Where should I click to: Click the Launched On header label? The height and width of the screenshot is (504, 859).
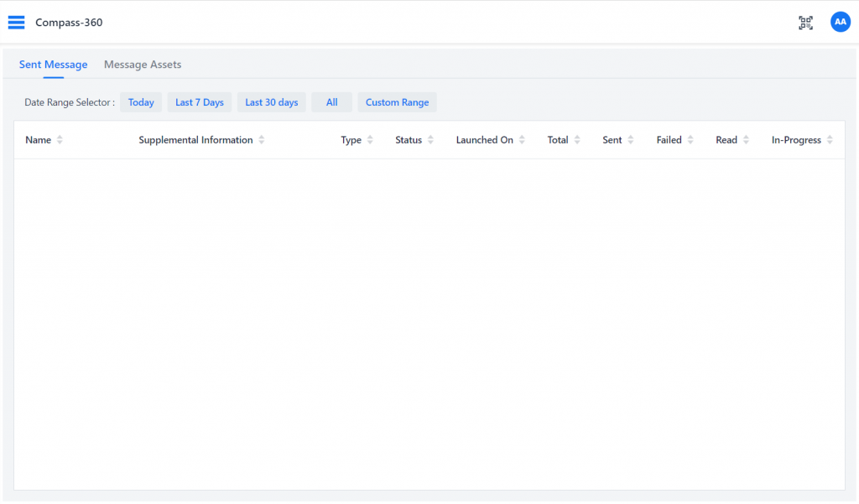pyautogui.click(x=485, y=140)
